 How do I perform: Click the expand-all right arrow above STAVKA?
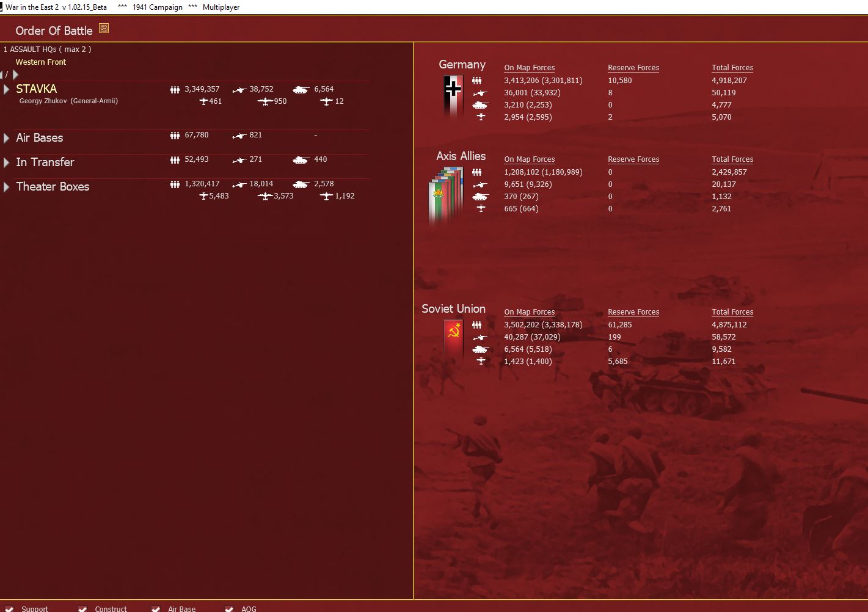pyautogui.click(x=15, y=75)
